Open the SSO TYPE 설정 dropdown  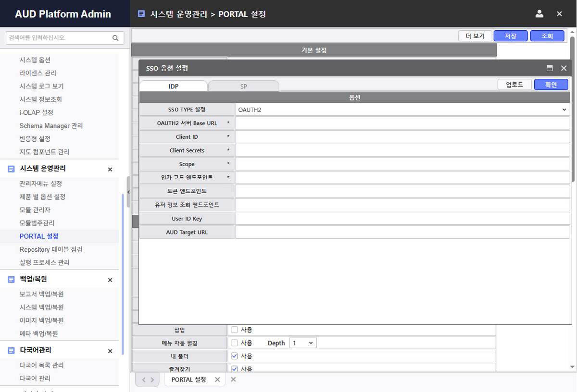402,110
